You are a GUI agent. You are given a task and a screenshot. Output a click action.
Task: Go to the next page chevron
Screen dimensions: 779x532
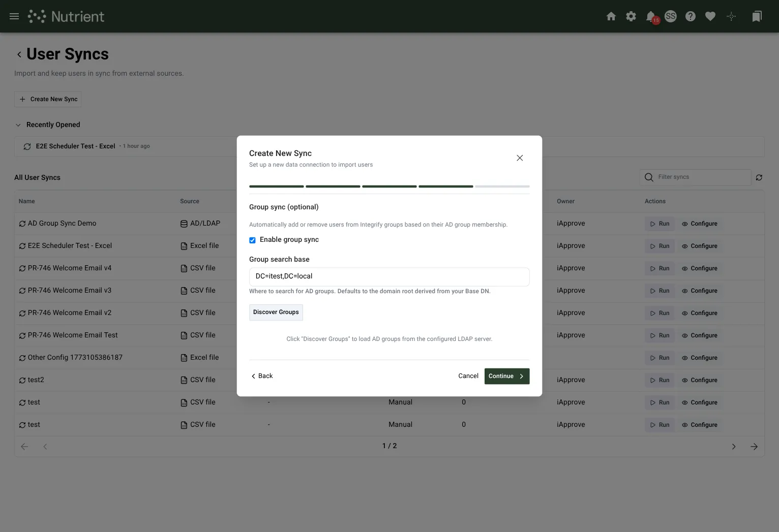(734, 447)
